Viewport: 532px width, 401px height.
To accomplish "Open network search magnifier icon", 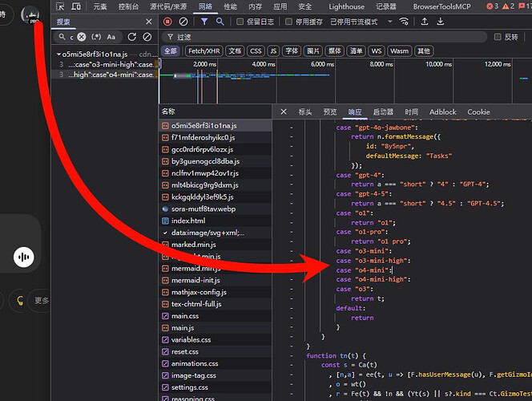I will tap(220, 22).
